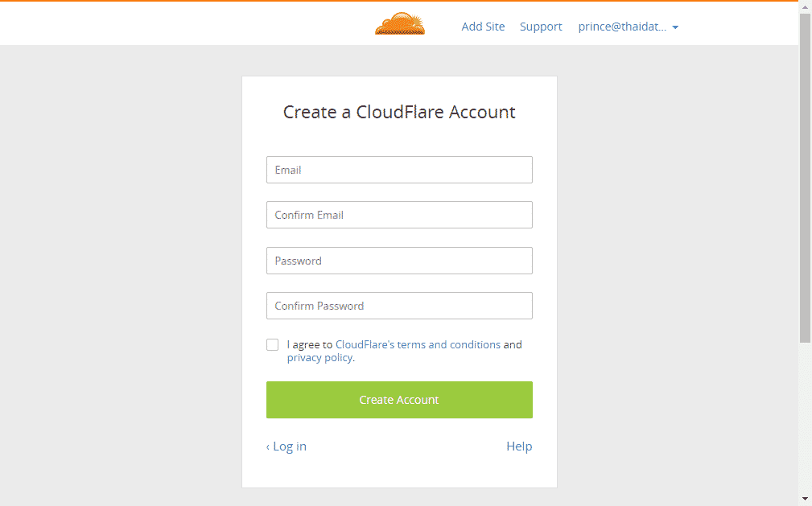Tick the I agree to terms checkbox
Screen dimensions: 812x506
[x=272, y=345]
